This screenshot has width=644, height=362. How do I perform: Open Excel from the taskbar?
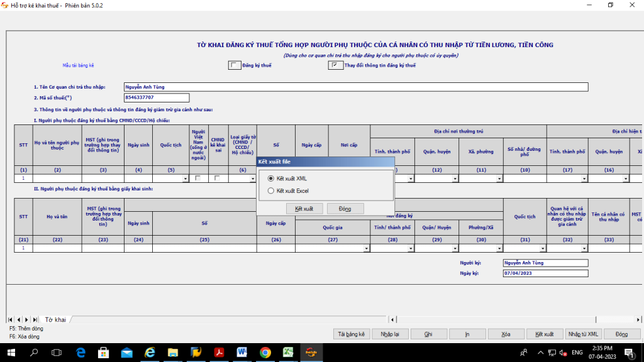287,353
